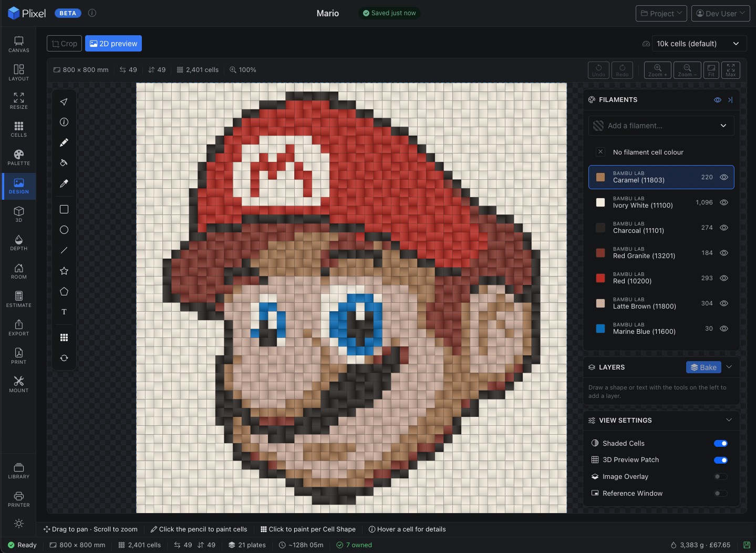This screenshot has height=553, width=756.
Task: Click the Crop button
Action: tap(65, 44)
